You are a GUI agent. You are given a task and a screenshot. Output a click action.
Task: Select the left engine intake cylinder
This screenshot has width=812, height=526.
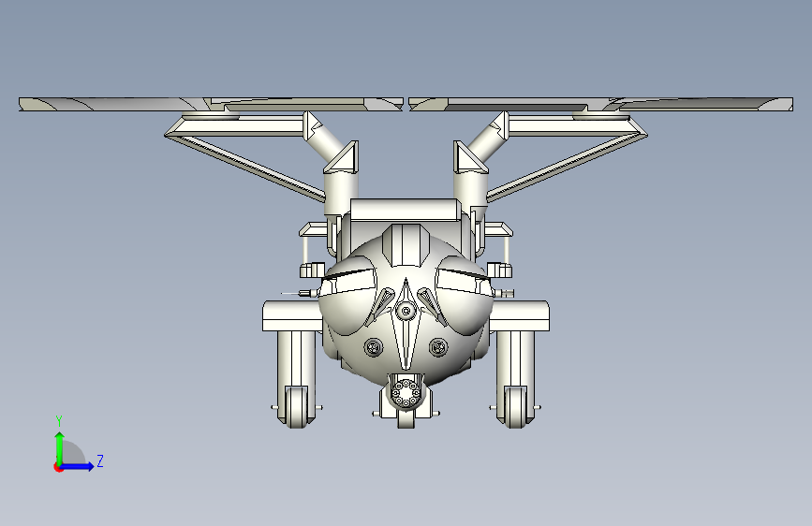(x=341, y=193)
